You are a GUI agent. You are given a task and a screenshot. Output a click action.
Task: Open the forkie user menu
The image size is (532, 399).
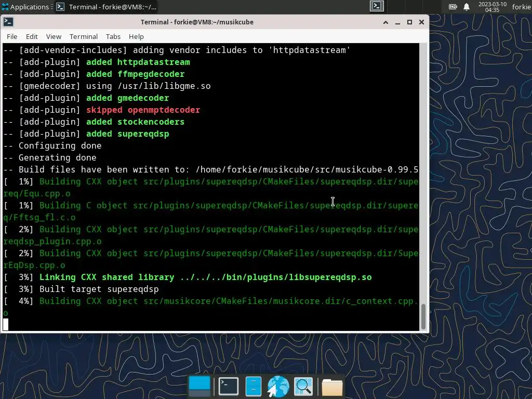click(522, 7)
